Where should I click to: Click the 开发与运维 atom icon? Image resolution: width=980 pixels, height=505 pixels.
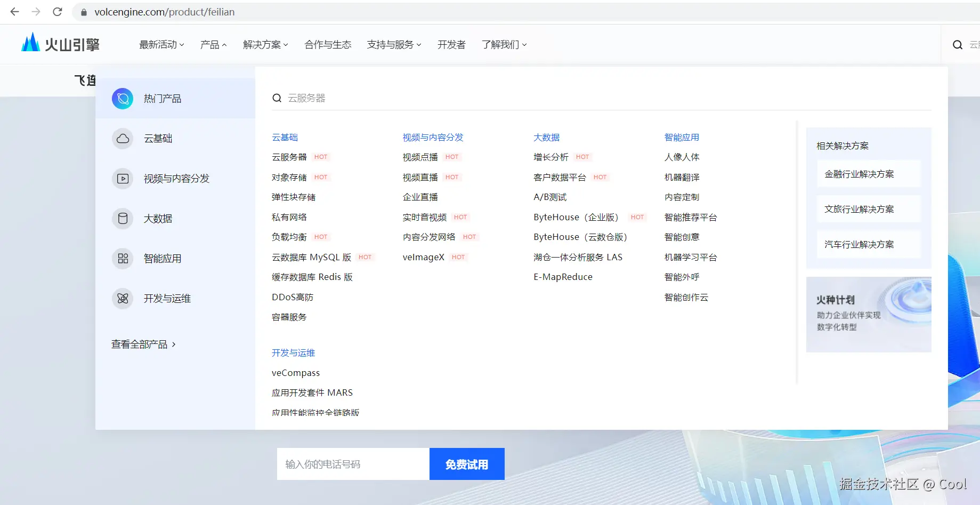click(123, 299)
